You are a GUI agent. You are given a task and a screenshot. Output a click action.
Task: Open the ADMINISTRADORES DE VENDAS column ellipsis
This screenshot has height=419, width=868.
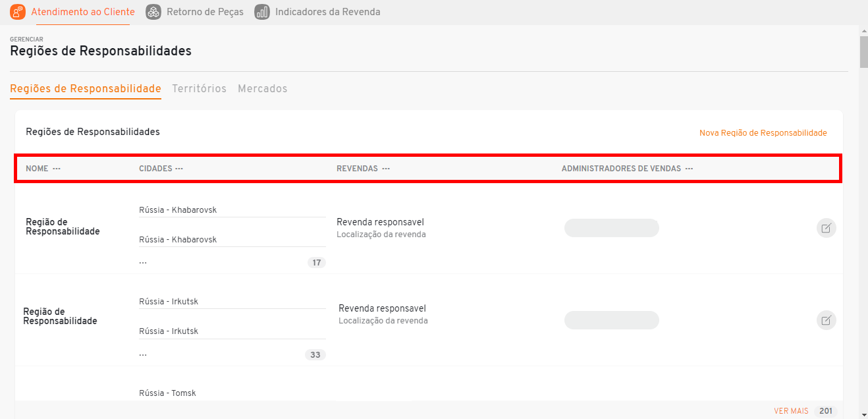coord(689,169)
